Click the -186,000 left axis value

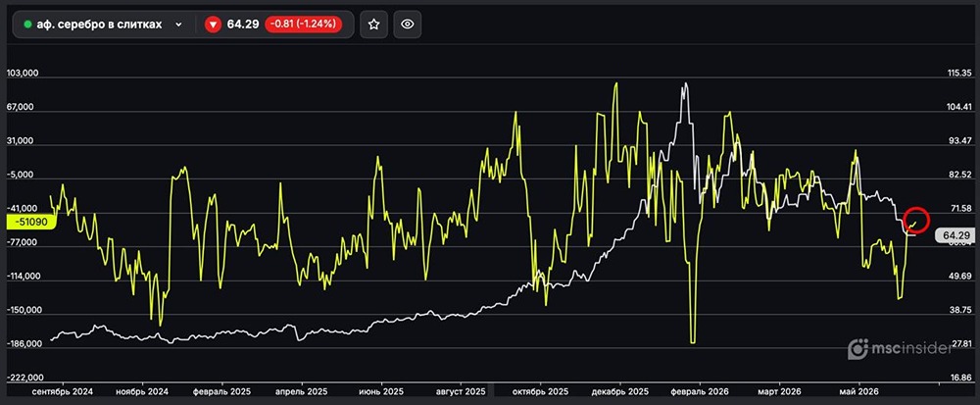tap(25, 344)
